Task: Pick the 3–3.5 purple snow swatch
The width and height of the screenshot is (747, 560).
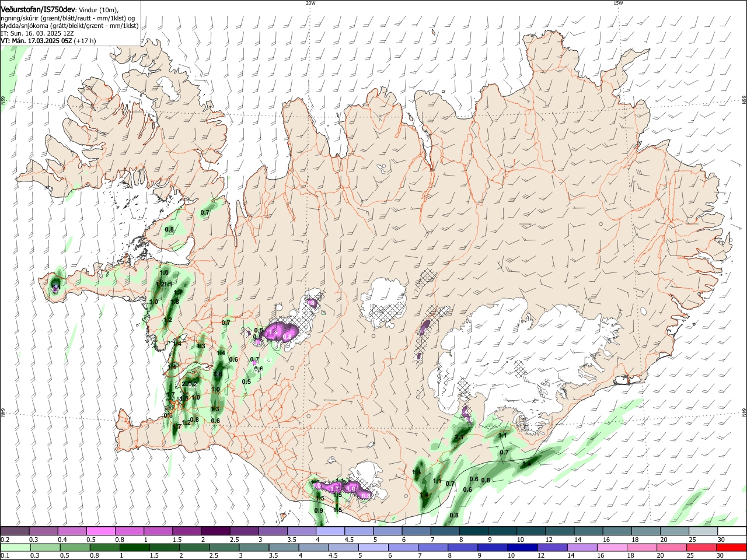Action: pos(273,531)
